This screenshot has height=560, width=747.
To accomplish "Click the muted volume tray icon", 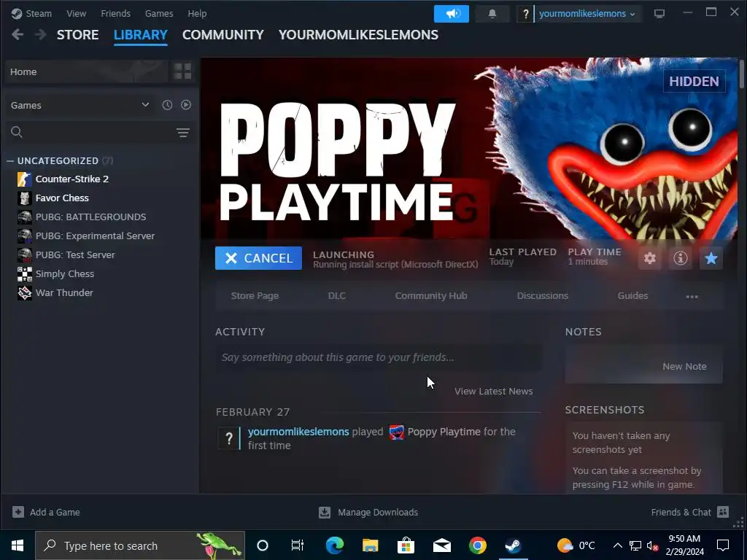I will pos(653,545).
